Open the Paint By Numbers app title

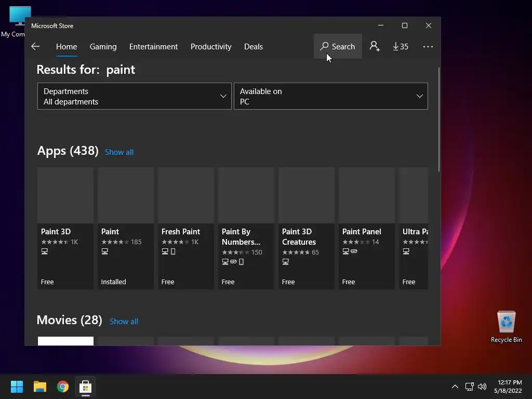(241, 237)
